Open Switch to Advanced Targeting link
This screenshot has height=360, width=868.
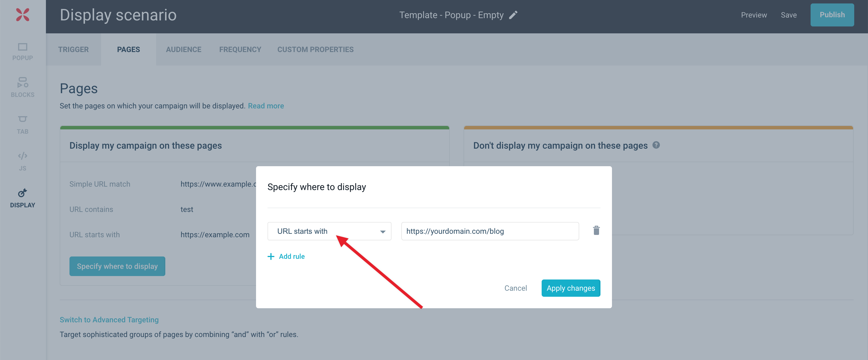(x=109, y=320)
